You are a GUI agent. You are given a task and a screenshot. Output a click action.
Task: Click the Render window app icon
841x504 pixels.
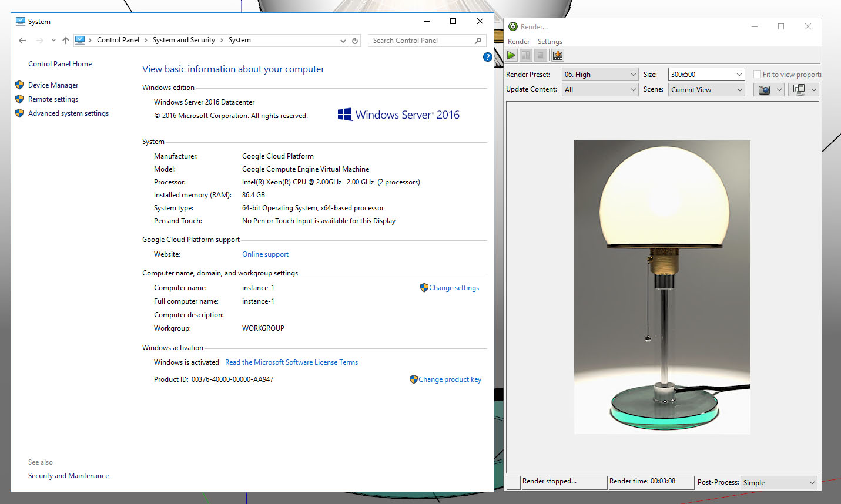(513, 26)
